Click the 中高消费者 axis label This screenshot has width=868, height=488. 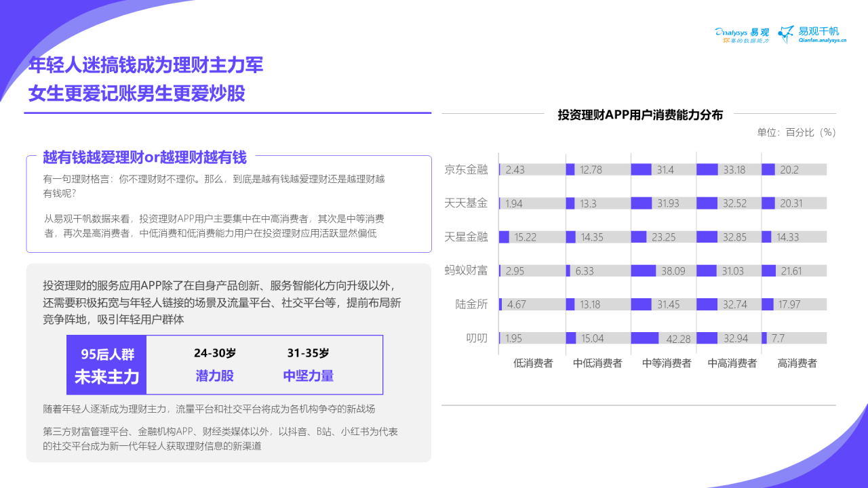(x=732, y=363)
